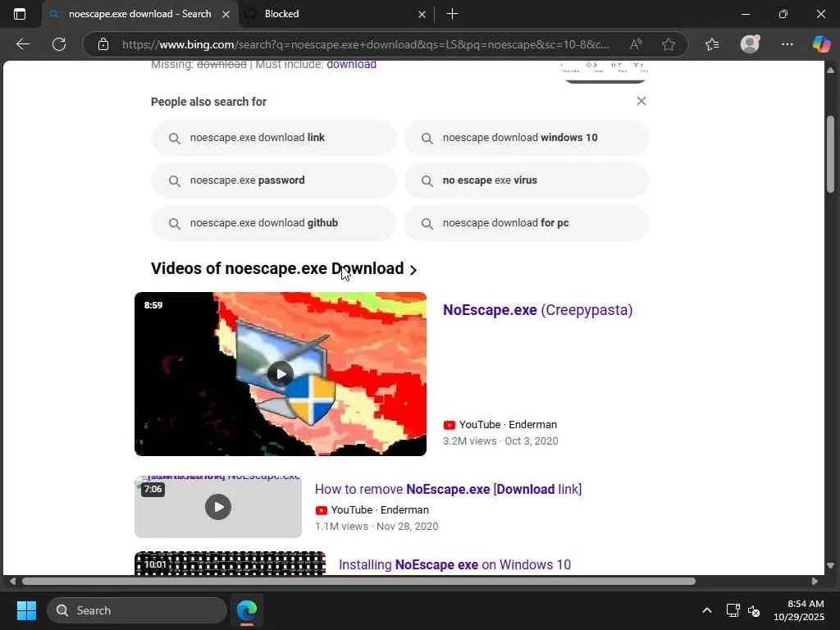Search for no escape exe virus

(x=527, y=180)
